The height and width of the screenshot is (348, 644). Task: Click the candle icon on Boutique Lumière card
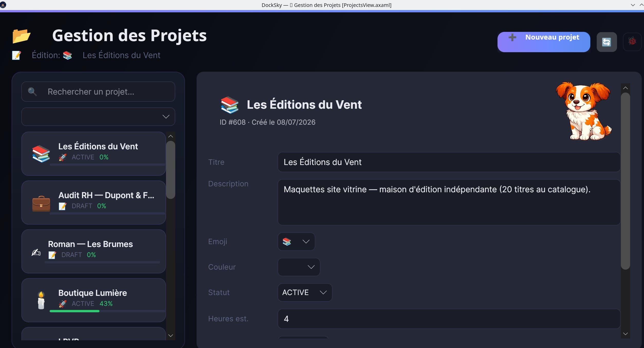(x=41, y=300)
